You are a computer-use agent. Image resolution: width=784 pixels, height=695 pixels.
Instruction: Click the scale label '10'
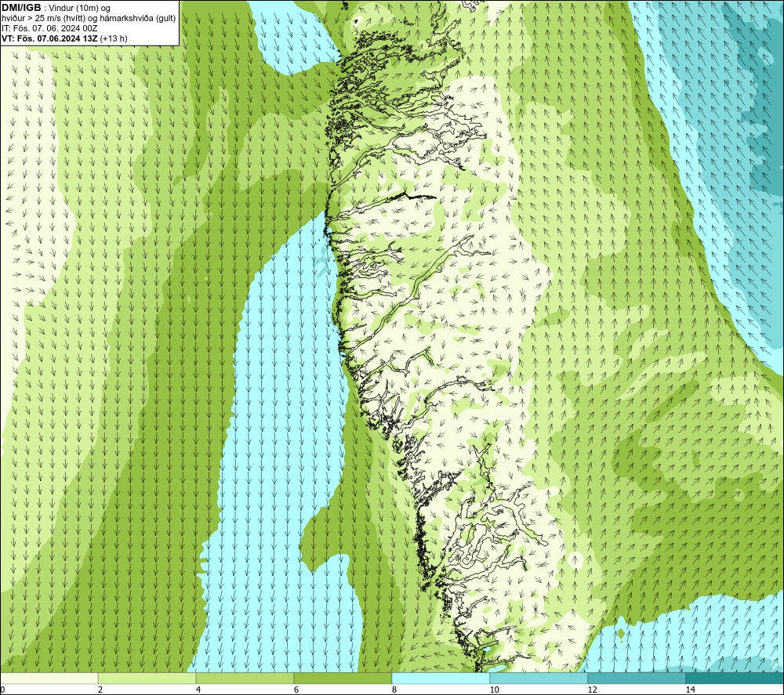tap(494, 690)
